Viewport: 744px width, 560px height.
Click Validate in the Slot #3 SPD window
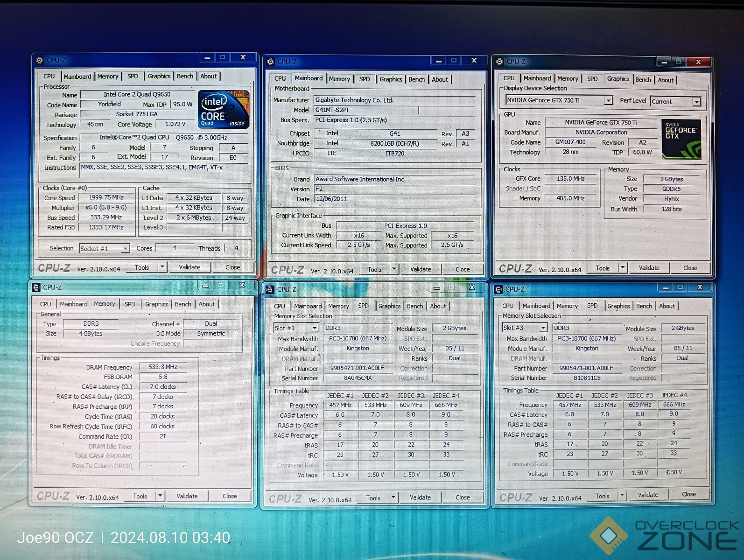pos(648,495)
